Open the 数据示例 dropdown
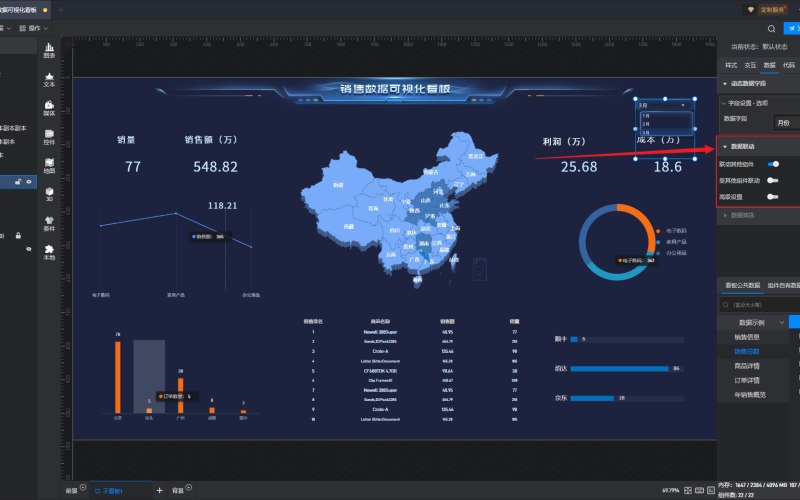The width and height of the screenshot is (800, 500). click(x=753, y=322)
